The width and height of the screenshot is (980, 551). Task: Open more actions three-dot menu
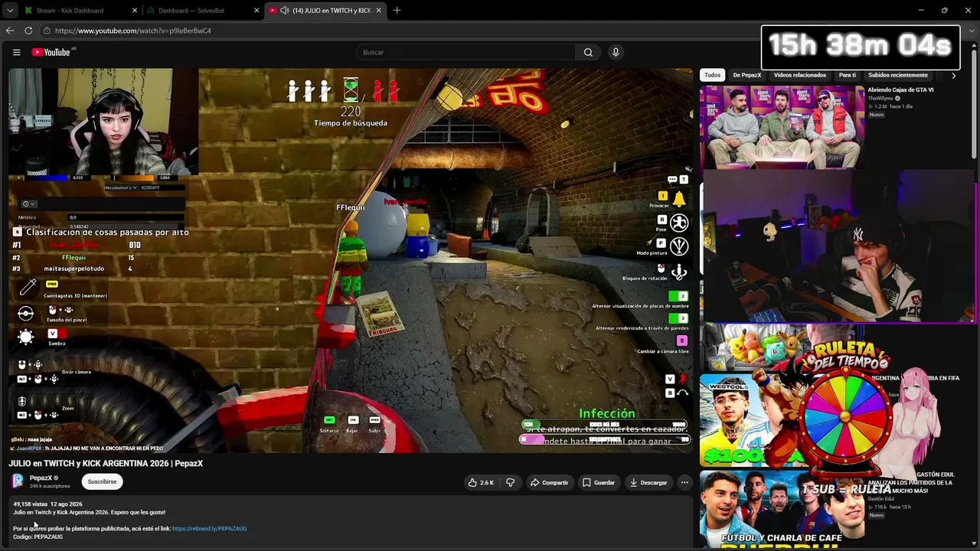(x=684, y=483)
